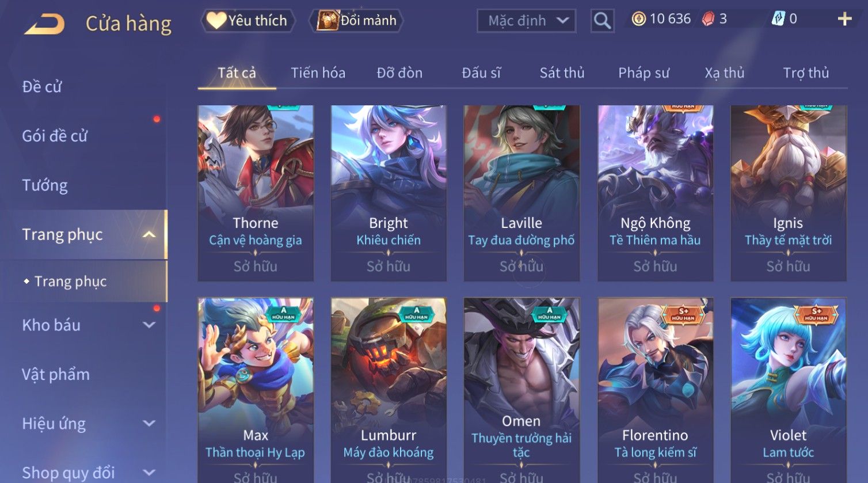Select Violet Lam tước skin card

[x=788, y=390]
